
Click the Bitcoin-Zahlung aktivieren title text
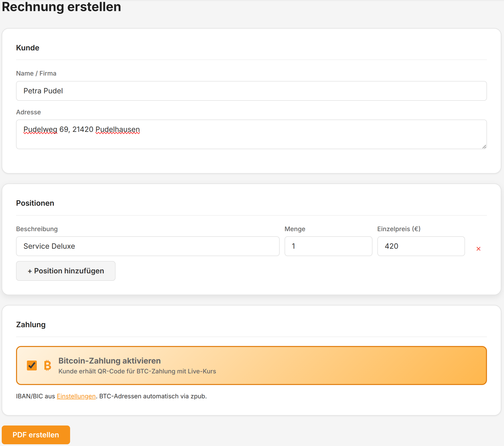[109, 361]
